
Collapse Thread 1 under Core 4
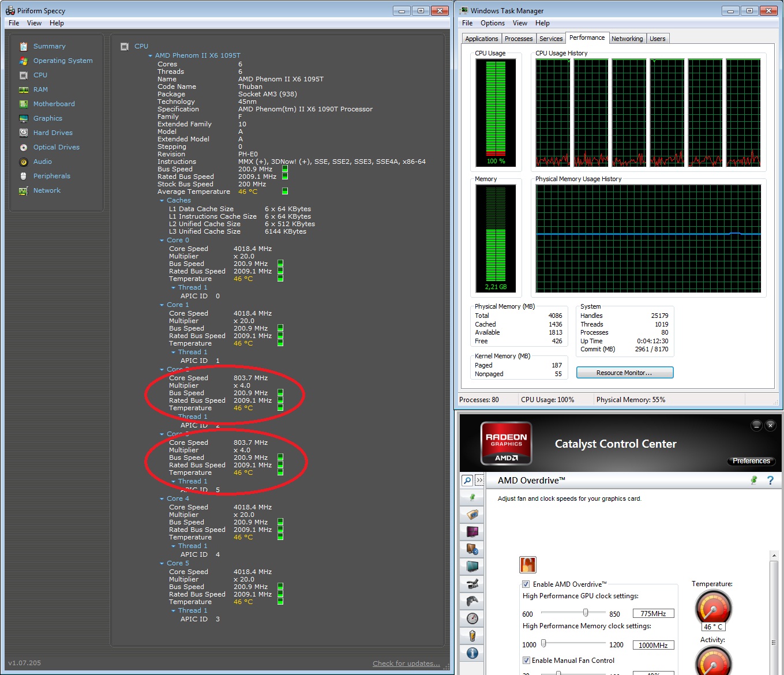(174, 546)
